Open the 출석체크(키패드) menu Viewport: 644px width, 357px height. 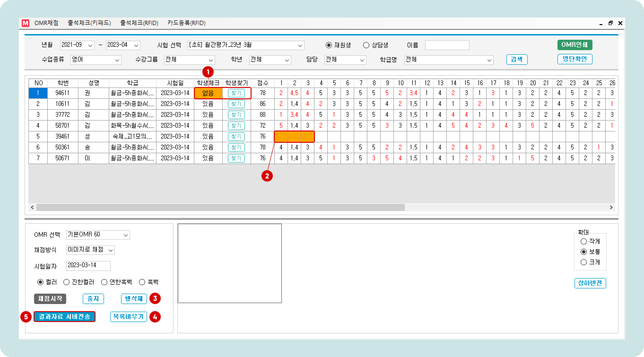pos(89,23)
